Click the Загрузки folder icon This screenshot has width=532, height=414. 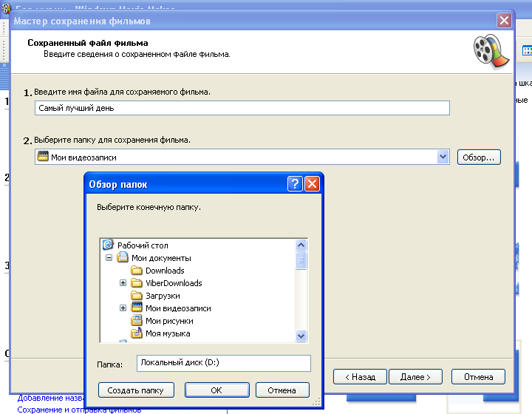point(137,295)
